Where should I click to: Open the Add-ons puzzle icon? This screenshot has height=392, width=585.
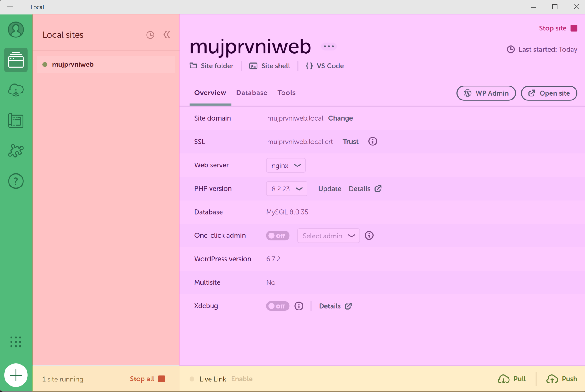point(16,151)
